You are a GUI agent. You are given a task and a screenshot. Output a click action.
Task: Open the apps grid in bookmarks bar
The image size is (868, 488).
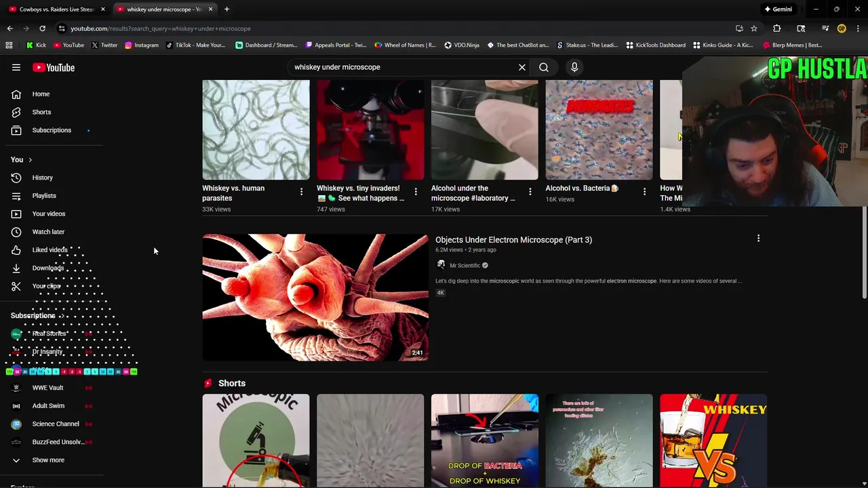click(9, 45)
